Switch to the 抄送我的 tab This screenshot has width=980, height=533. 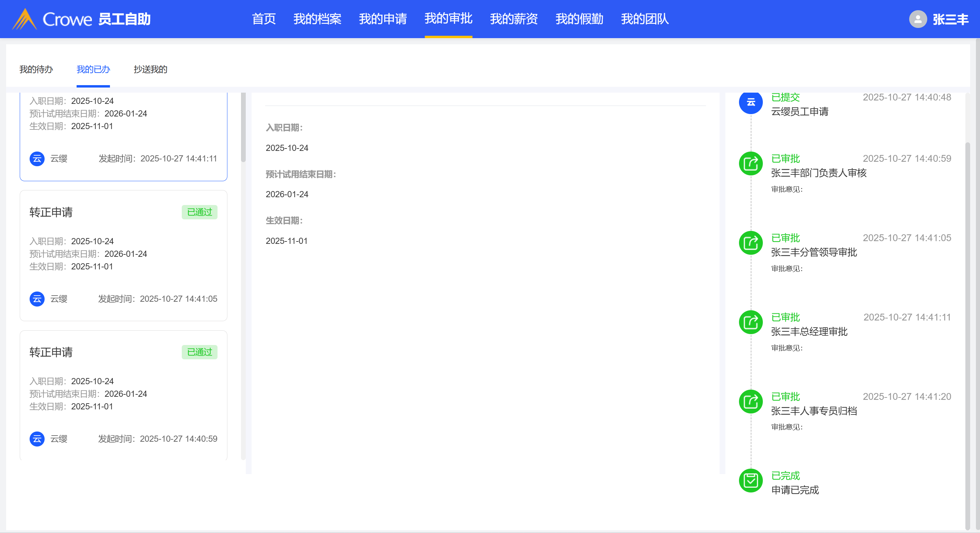click(150, 69)
